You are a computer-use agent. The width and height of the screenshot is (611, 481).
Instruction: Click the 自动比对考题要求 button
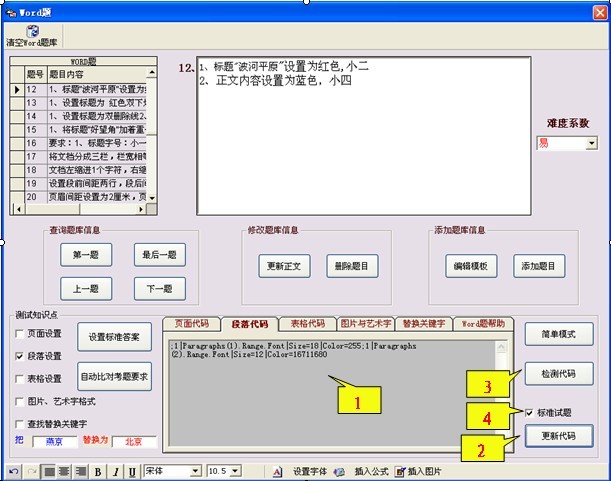pyautogui.click(x=115, y=377)
